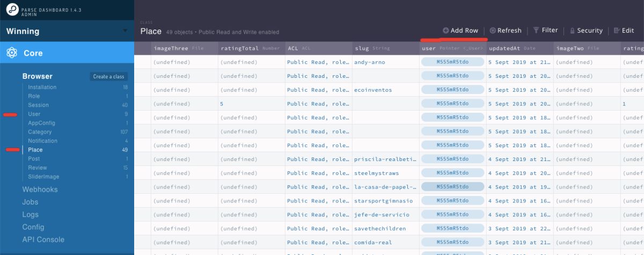
Task: Click the ACL column header
Action: pyautogui.click(x=319, y=48)
